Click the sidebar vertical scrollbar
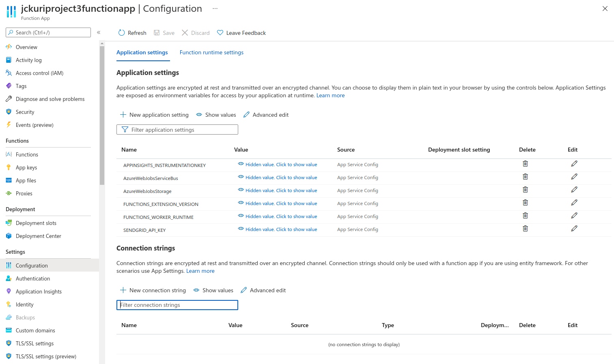This screenshot has height=364, width=614. (102, 116)
